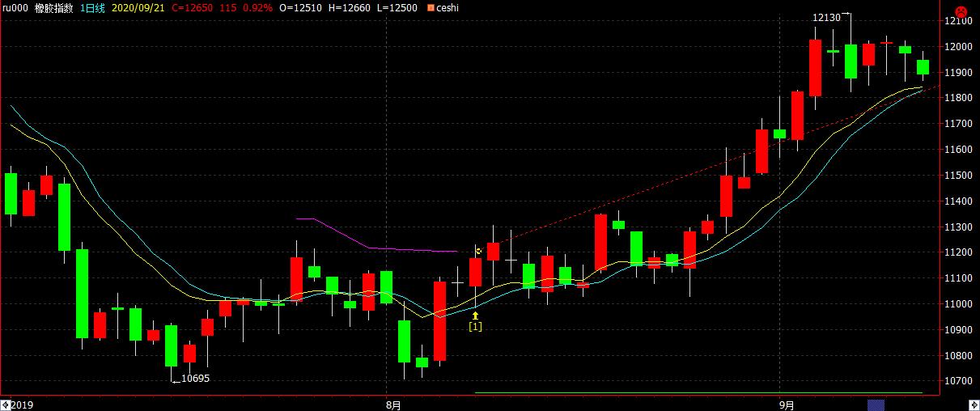Click the 12100 price axis label
980x411 pixels.
point(959,22)
